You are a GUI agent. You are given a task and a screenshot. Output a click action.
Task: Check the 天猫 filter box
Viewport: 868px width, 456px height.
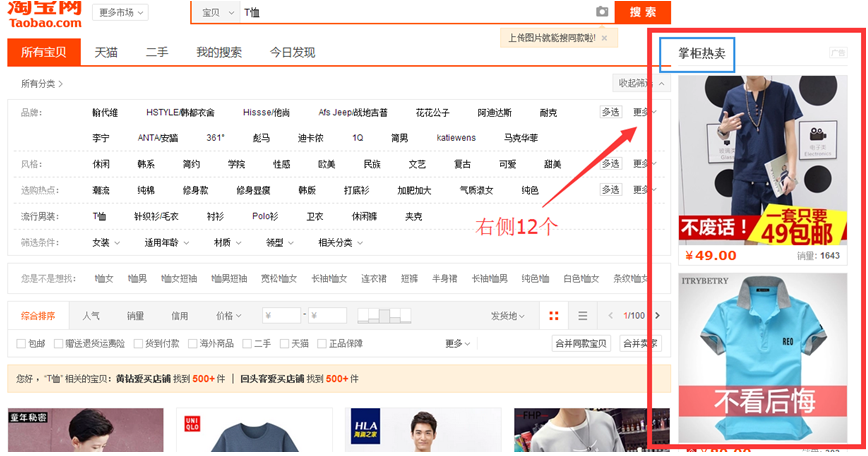click(285, 344)
